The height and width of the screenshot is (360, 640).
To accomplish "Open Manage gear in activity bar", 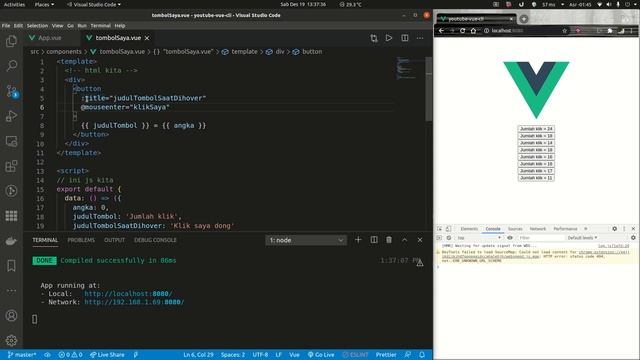I will point(11,340).
